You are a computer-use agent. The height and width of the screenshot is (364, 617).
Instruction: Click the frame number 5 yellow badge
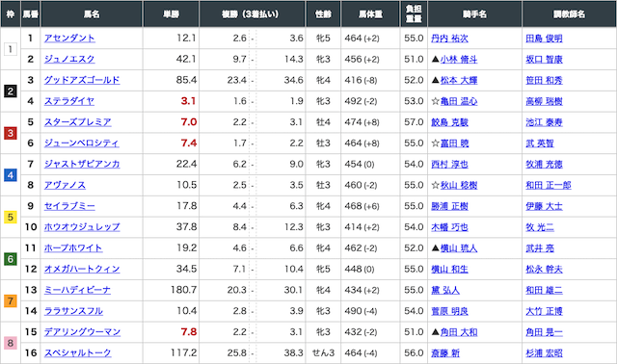click(11, 217)
